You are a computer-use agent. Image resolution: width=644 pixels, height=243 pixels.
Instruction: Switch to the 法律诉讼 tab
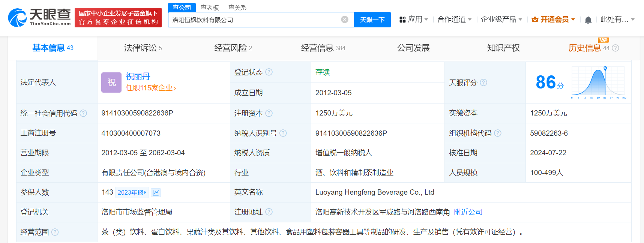143,48
